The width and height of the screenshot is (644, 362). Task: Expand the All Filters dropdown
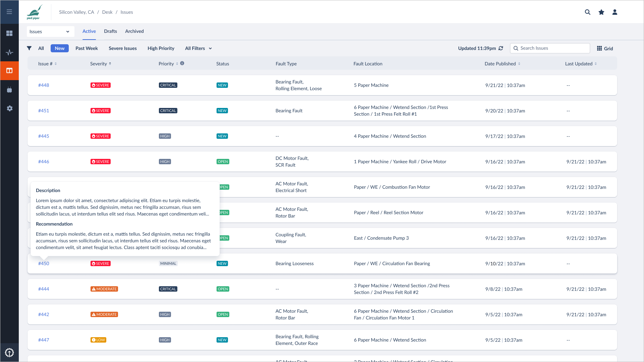click(x=199, y=48)
